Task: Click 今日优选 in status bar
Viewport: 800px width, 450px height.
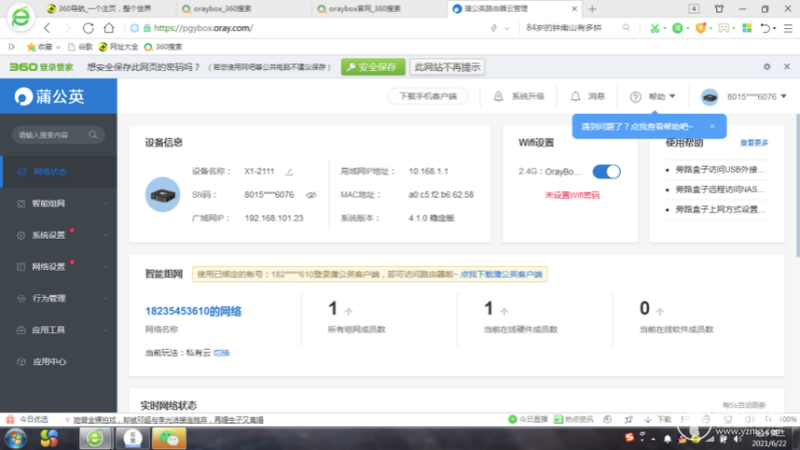Action: pos(28,419)
